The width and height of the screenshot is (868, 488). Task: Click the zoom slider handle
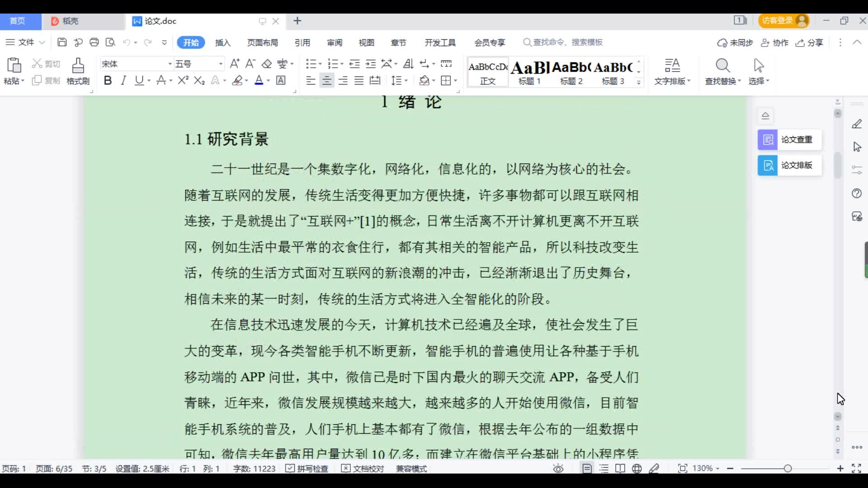click(x=788, y=469)
